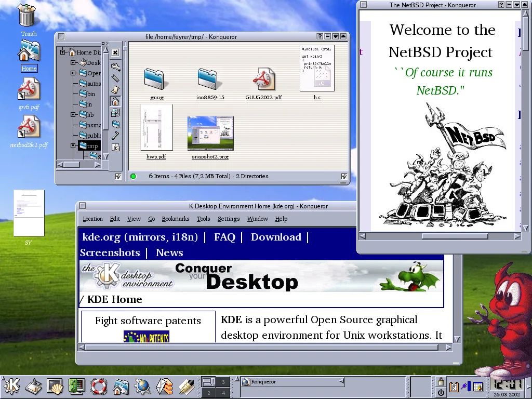Screen dimensions: 532x399
Task: Open Klipper clipboard tray icon
Action: point(454,387)
